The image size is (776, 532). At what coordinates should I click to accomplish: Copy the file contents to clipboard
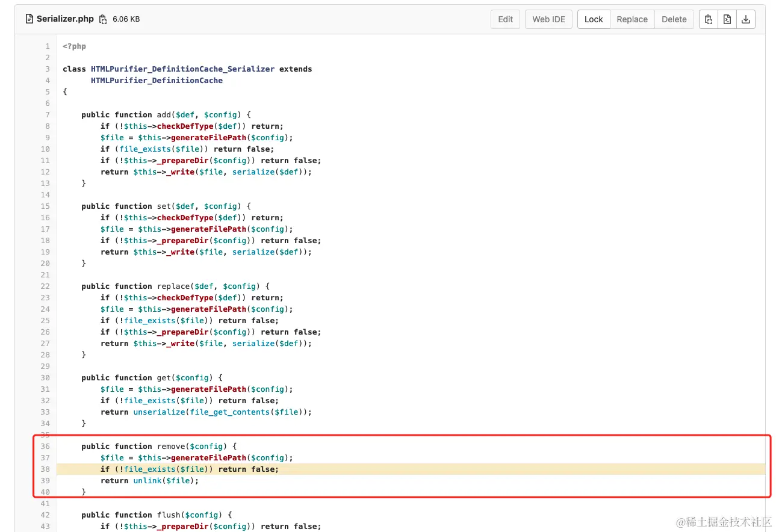(709, 19)
